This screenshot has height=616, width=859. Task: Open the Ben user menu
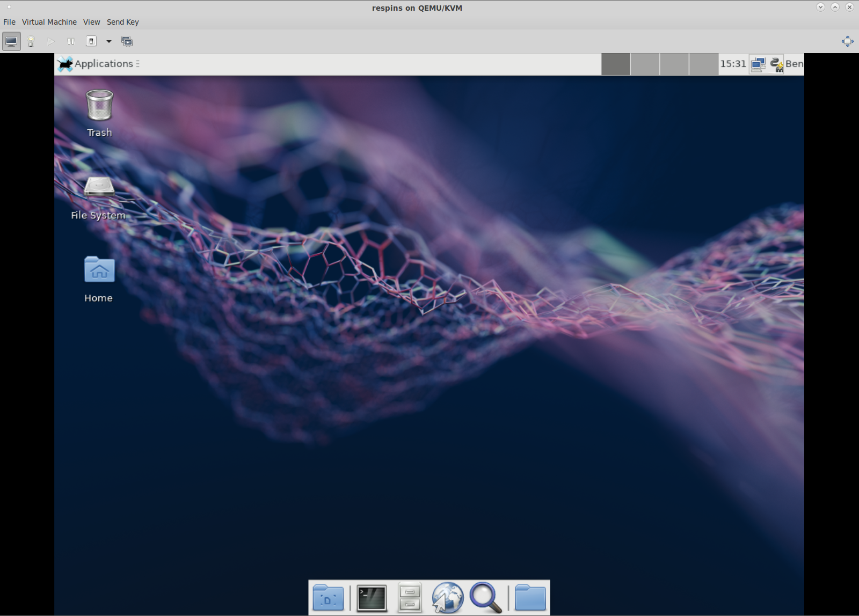pos(794,64)
